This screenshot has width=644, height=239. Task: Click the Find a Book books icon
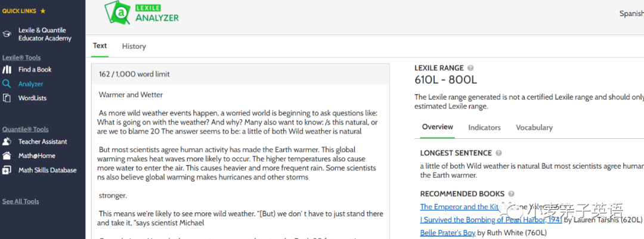click(7, 69)
